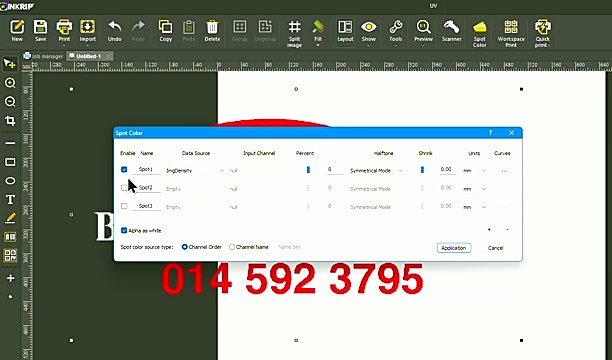Close the Untitled-1 tab
Image resolution: width=612 pixels, height=360 pixels.
pos(109,56)
